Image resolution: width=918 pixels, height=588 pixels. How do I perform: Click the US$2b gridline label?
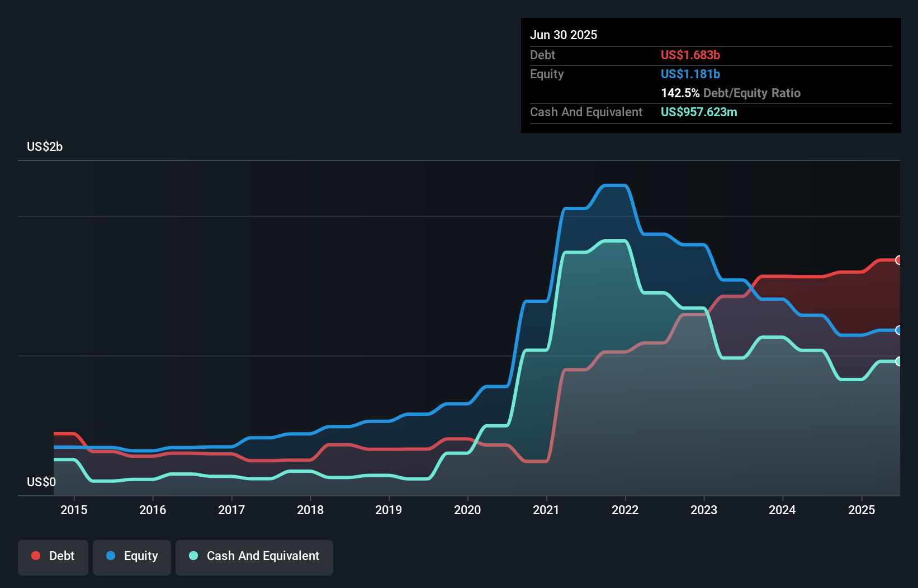[45, 146]
